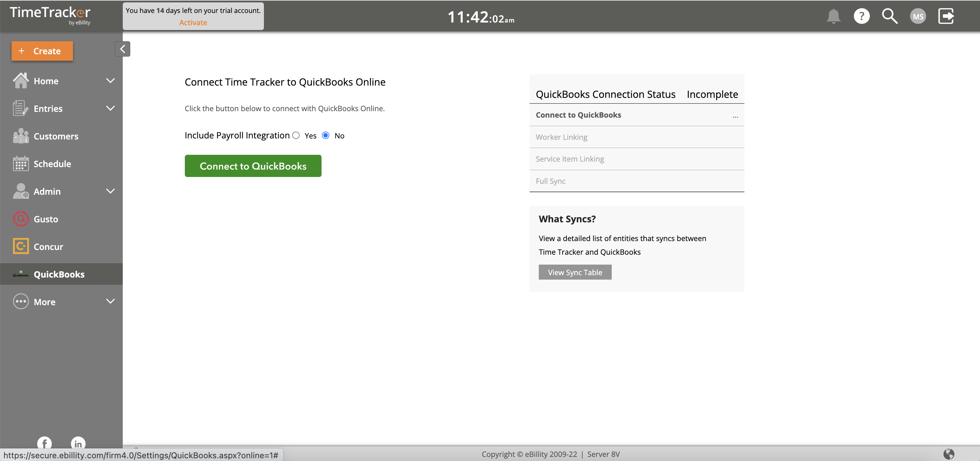Click the Gusto integration icon
Image resolution: width=980 pixels, height=461 pixels.
click(20, 218)
